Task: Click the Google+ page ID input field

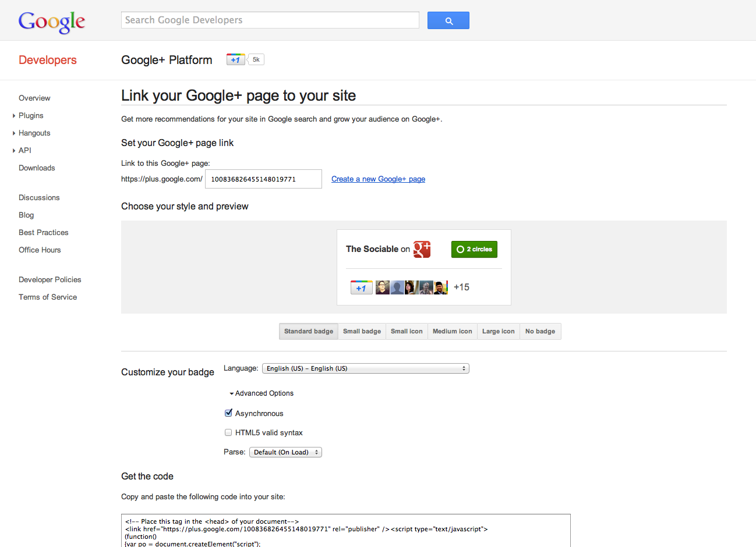Action: [x=263, y=179]
